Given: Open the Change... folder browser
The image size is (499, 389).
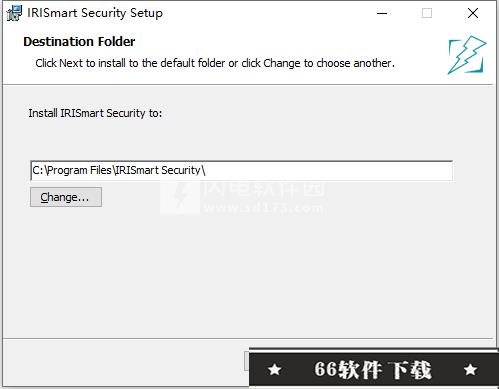Looking at the screenshot, I should click(66, 197).
